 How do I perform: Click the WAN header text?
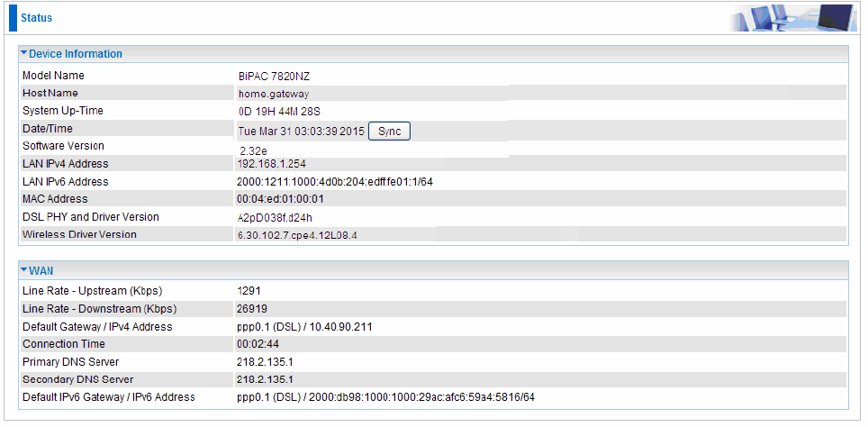41,271
